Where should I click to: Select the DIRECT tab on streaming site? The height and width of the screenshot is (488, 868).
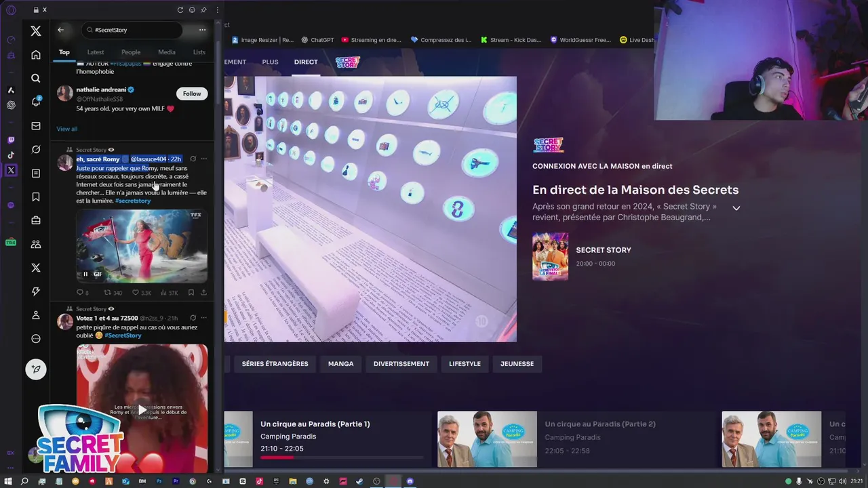tap(306, 62)
